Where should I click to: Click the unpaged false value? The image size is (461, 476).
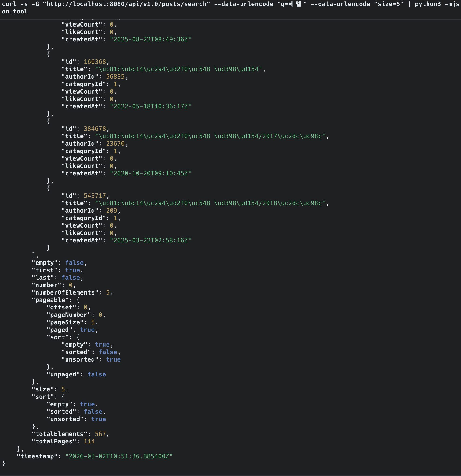[x=97, y=375]
